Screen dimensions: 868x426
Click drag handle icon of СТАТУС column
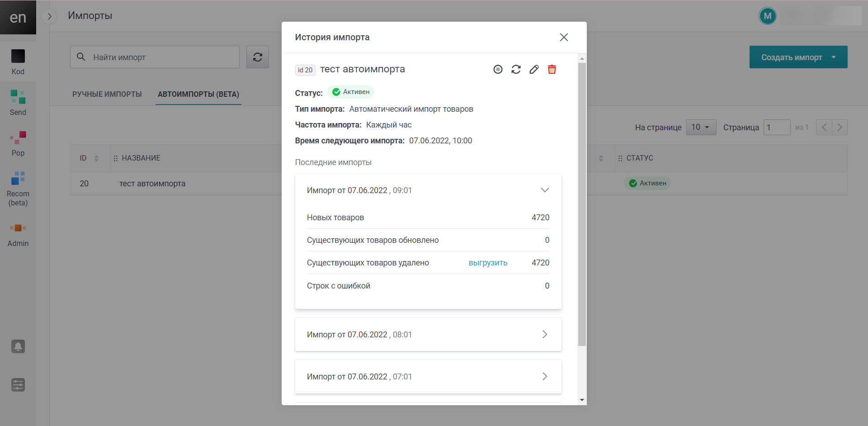click(x=620, y=158)
